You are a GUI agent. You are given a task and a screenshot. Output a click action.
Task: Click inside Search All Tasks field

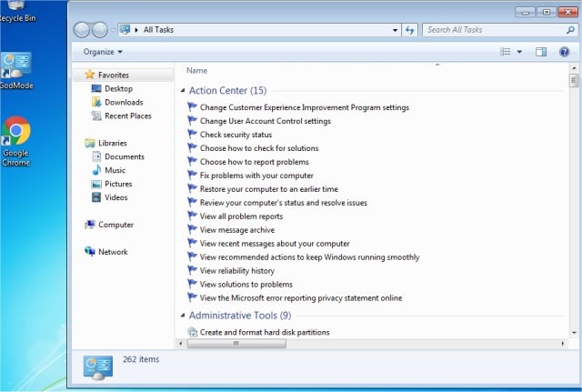(x=491, y=30)
